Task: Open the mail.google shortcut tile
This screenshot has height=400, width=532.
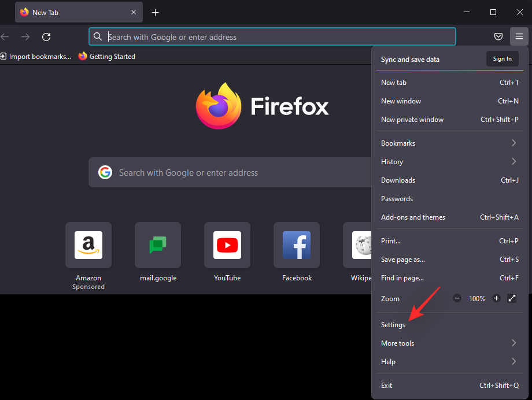Action: click(x=158, y=245)
